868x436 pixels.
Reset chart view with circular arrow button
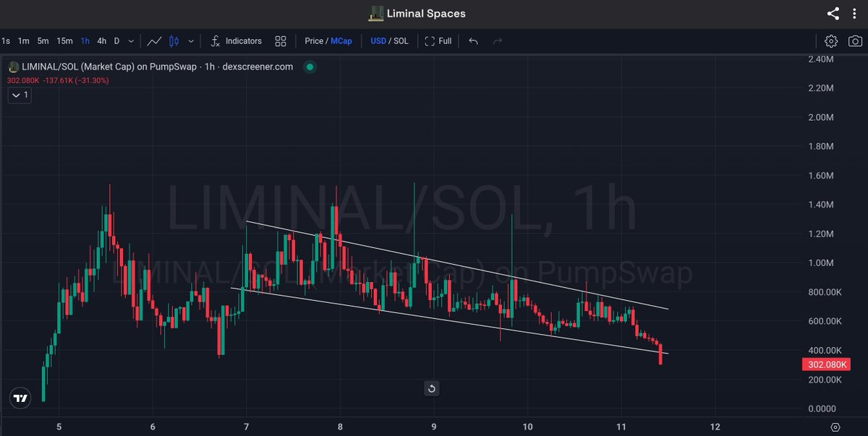pyautogui.click(x=431, y=389)
